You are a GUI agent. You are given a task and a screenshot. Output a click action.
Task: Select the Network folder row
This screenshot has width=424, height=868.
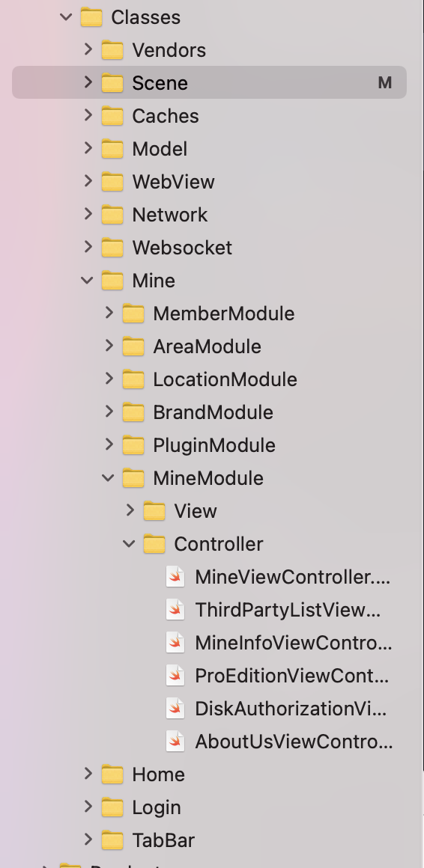tap(210, 214)
